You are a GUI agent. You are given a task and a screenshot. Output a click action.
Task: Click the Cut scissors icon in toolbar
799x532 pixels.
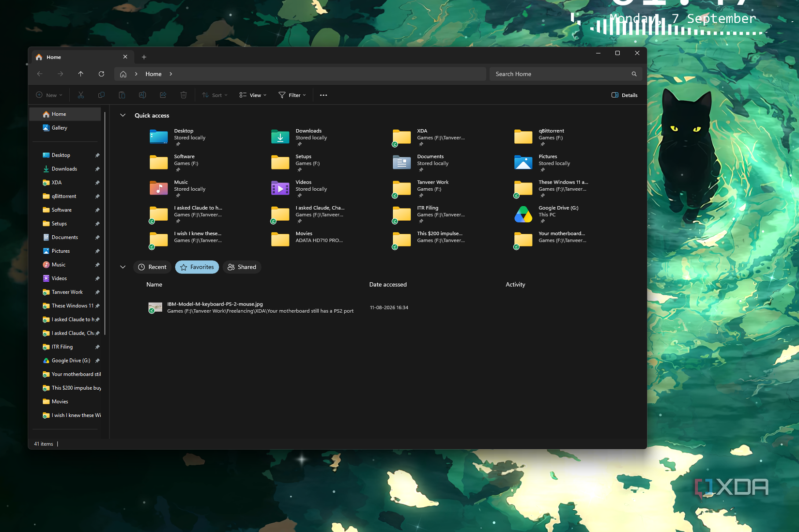(81, 95)
